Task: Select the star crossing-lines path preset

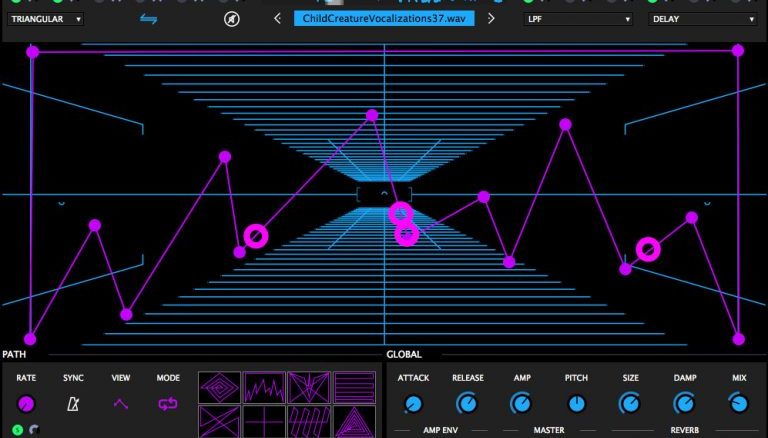Action: (309, 387)
